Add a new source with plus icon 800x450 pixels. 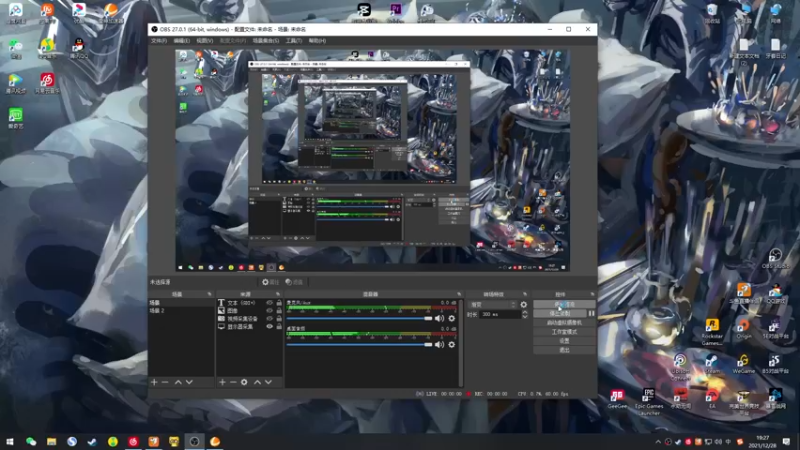pyautogui.click(x=222, y=382)
